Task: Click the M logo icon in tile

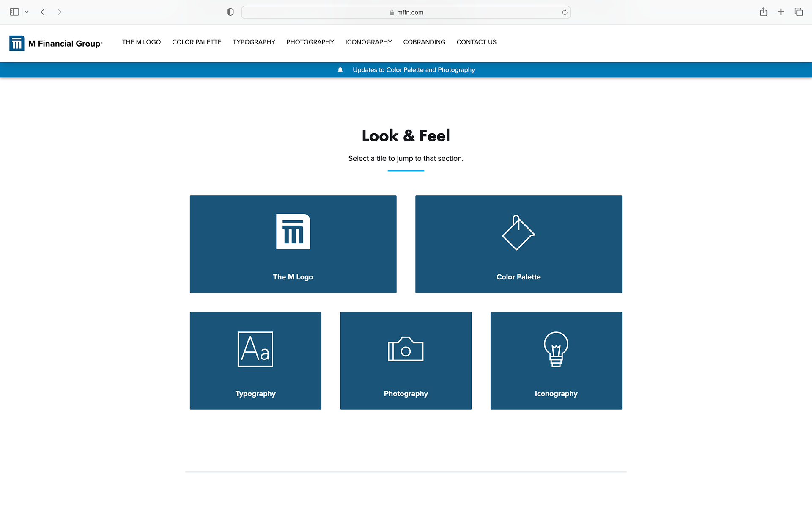Action: point(293,232)
